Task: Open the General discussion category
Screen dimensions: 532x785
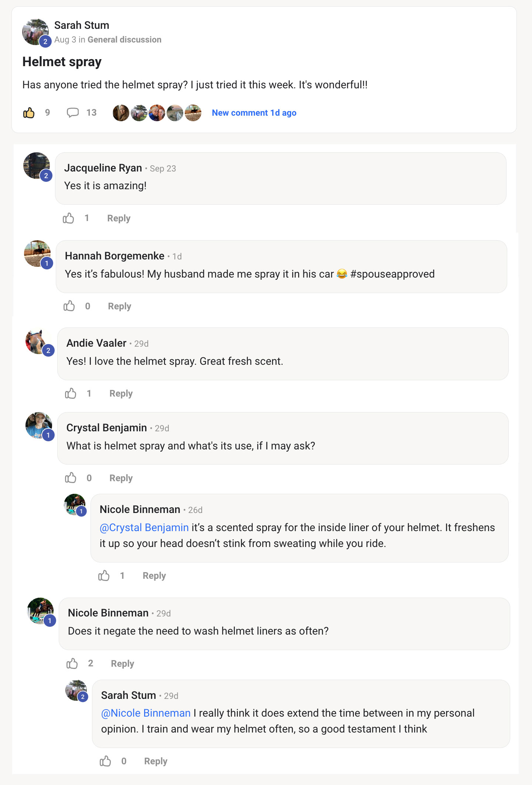Action: (125, 40)
